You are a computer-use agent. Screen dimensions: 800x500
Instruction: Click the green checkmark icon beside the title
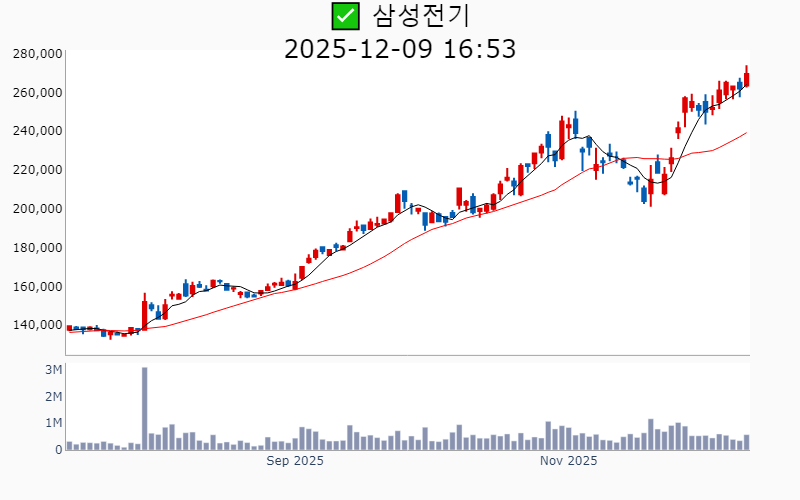(x=345, y=16)
